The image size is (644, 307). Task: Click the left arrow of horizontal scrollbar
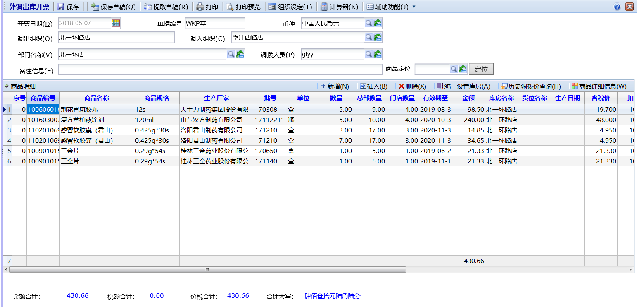point(6,269)
